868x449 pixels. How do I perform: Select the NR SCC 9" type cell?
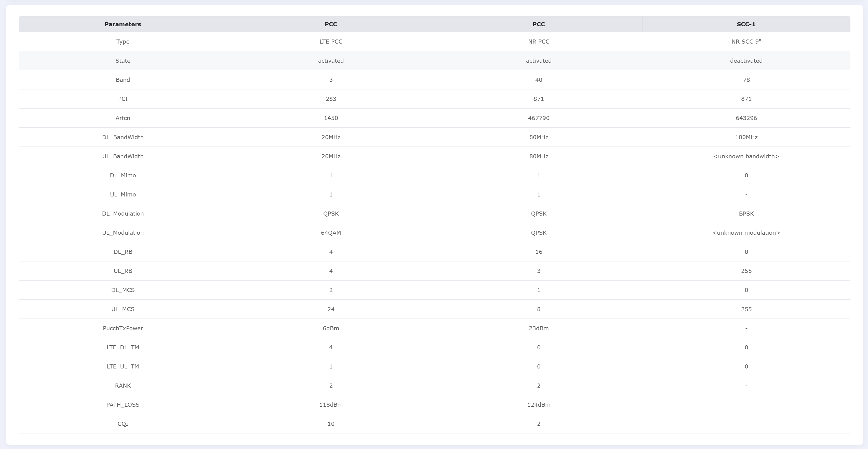pyautogui.click(x=746, y=42)
